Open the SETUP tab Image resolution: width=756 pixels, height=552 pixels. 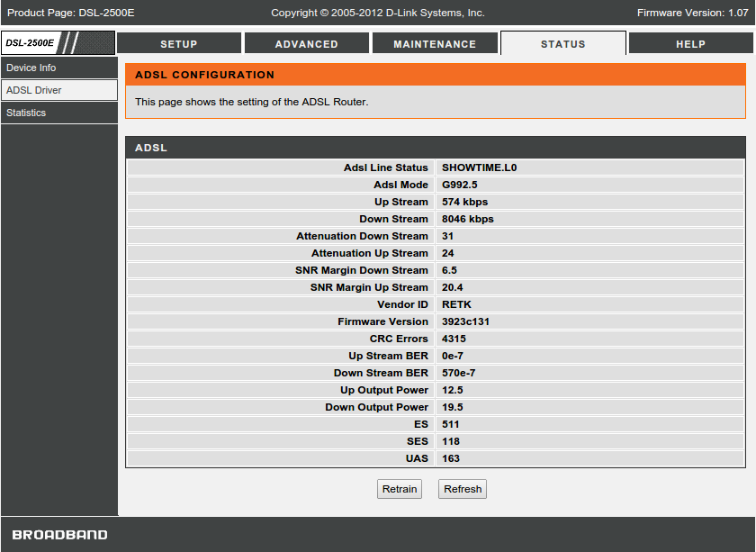pos(179,43)
